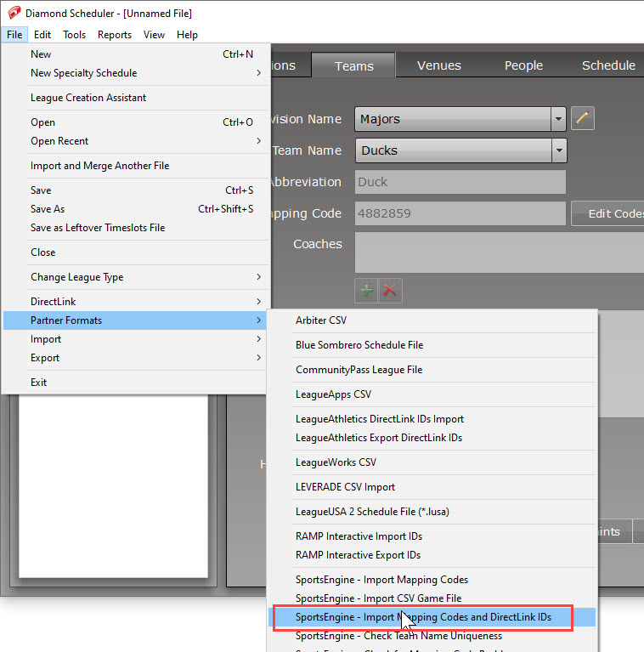Expand the Import submenu
The height and width of the screenshot is (652, 644).
pos(136,339)
